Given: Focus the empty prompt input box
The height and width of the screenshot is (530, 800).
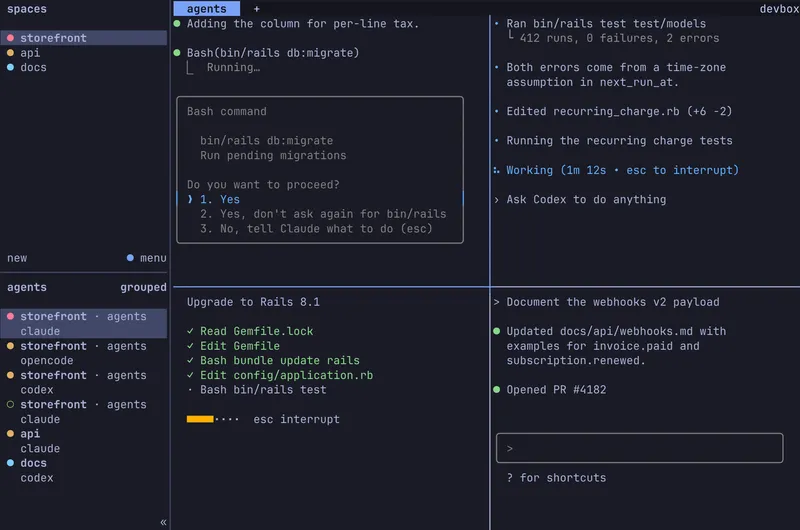Looking at the screenshot, I should (639, 448).
